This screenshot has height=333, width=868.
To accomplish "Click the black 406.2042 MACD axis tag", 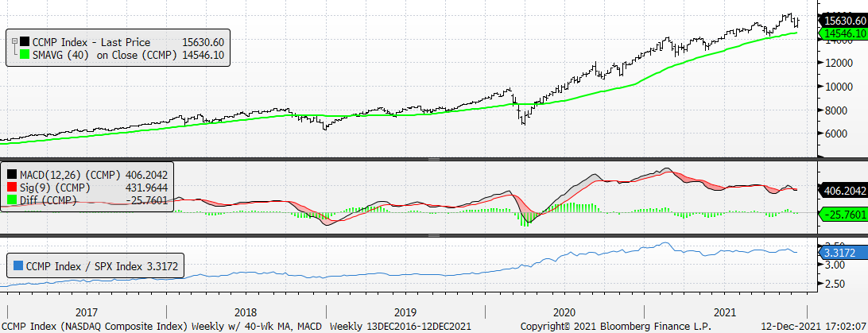I will pyautogui.click(x=842, y=189).
